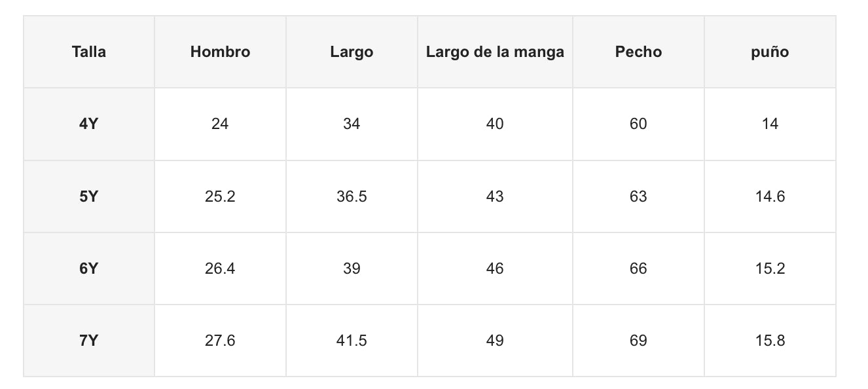Click the 4Y sleeve length value 40

[495, 124]
